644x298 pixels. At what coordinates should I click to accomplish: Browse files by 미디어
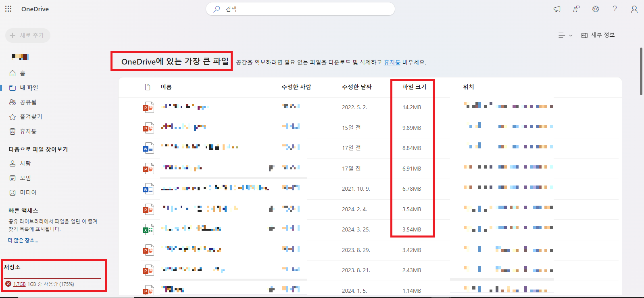[23, 192]
